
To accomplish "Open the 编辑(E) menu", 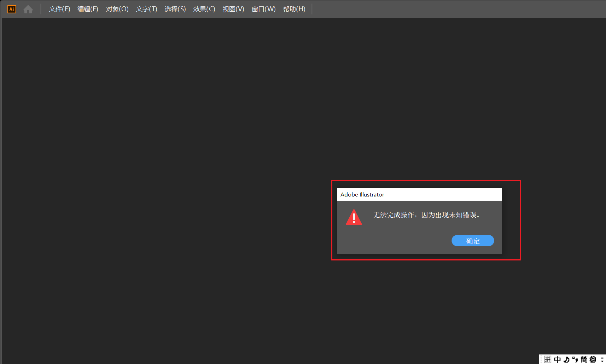I will click(x=88, y=9).
